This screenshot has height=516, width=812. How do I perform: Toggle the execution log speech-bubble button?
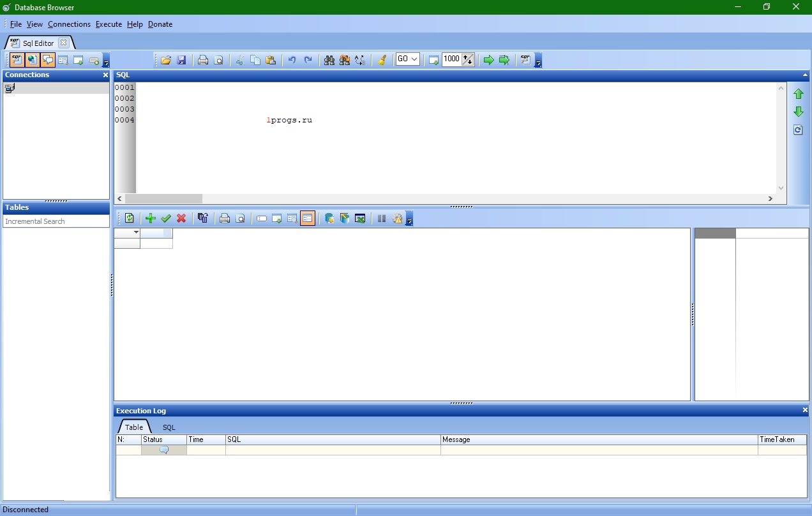coord(48,60)
